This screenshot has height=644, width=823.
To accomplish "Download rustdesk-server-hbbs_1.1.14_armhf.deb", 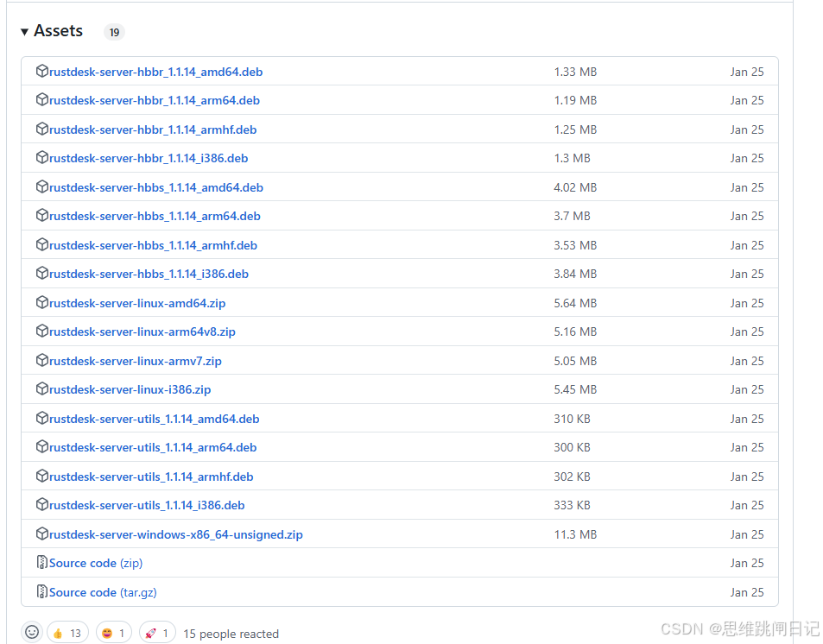I will pyautogui.click(x=153, y=245).
